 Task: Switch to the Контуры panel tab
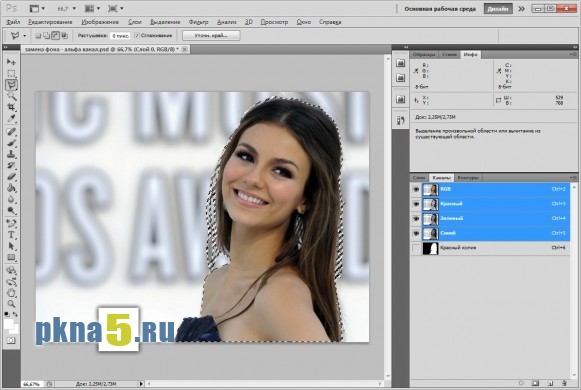point(468,178)
